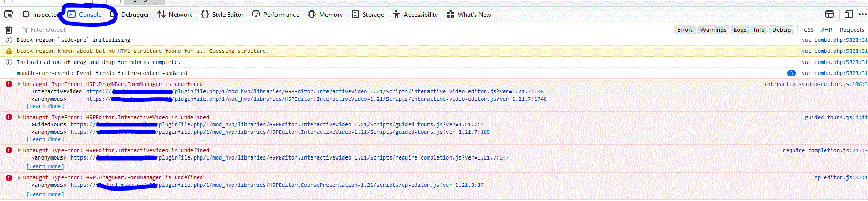The height and width of the screenshot is (201, 868).
Task: Expand the cp-editor.js TypeError entry
Action: [19, 177]
